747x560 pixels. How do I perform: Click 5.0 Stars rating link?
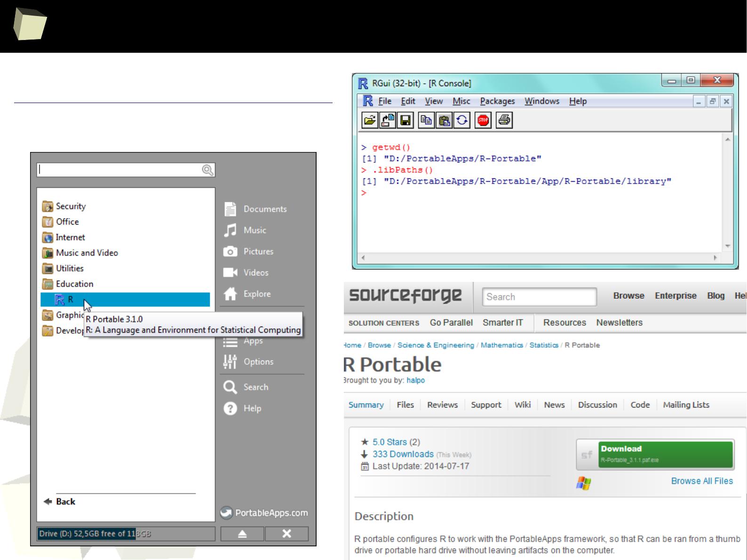pos(389,442)
